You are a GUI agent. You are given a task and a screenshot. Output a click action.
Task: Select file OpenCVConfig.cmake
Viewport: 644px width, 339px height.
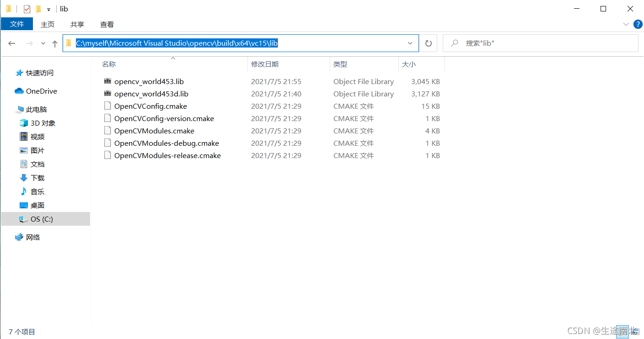(x=150, y=106)
